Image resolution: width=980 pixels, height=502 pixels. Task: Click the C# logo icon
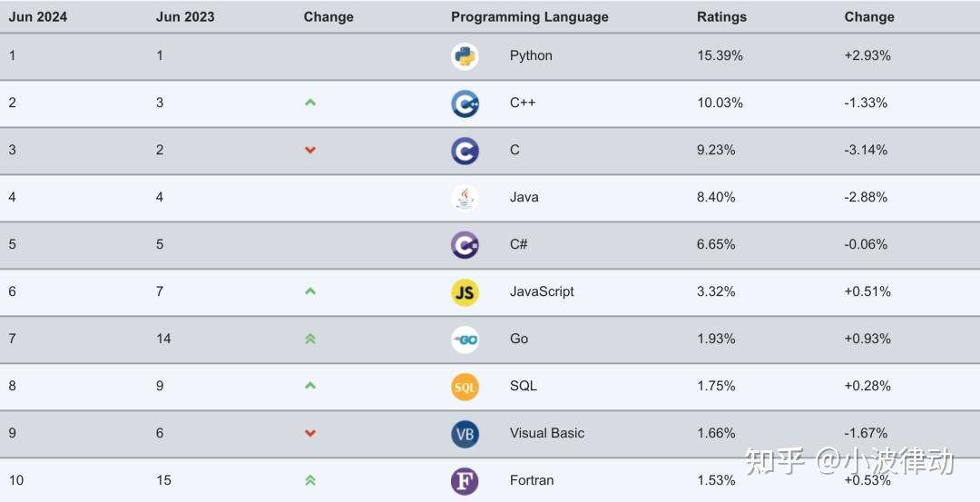[x=465, y=245]
